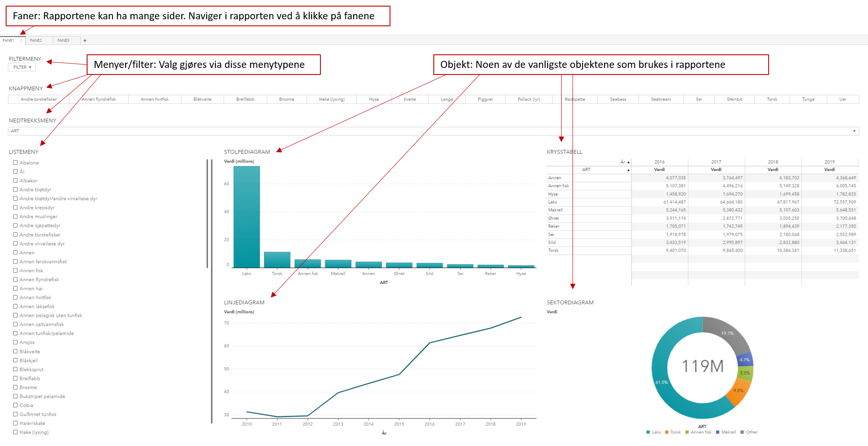Click the list menu vertical scrollbar
Image resolution: width=868 pixels, height=446 pixels.
pyautogui.click(x=207, y=213)
